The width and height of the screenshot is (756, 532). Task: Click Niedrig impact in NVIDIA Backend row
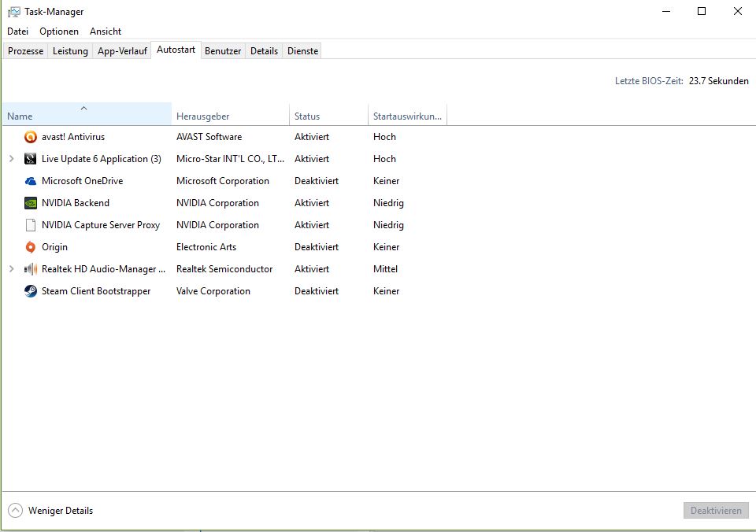click(388, 203)
